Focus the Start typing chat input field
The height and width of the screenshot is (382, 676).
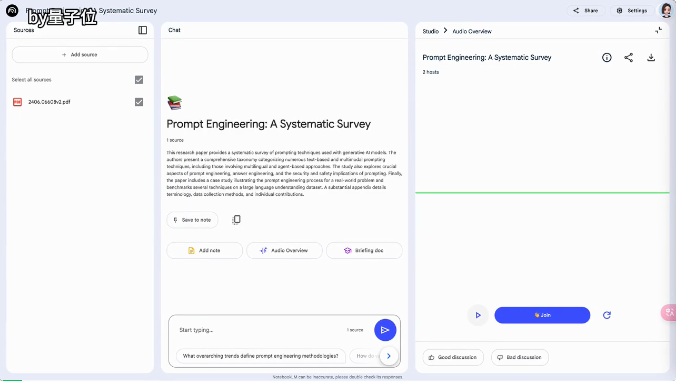click(259, 330)
